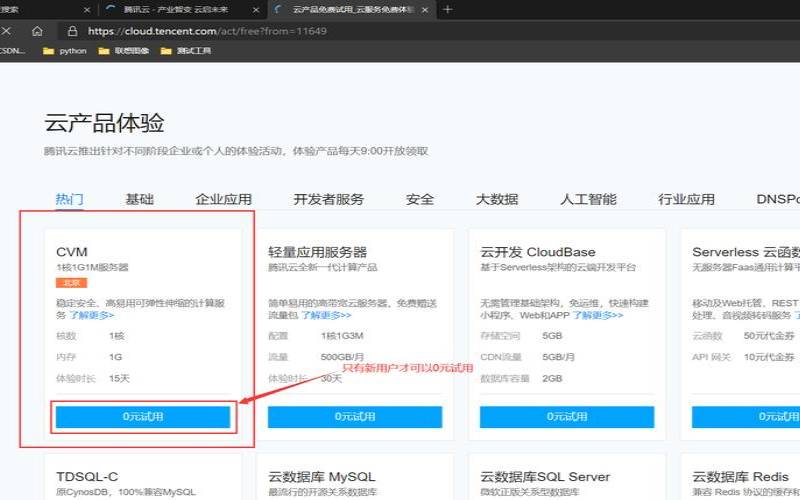Click the browser home icon
Screen dimensions: 800x500
point(37,31)
